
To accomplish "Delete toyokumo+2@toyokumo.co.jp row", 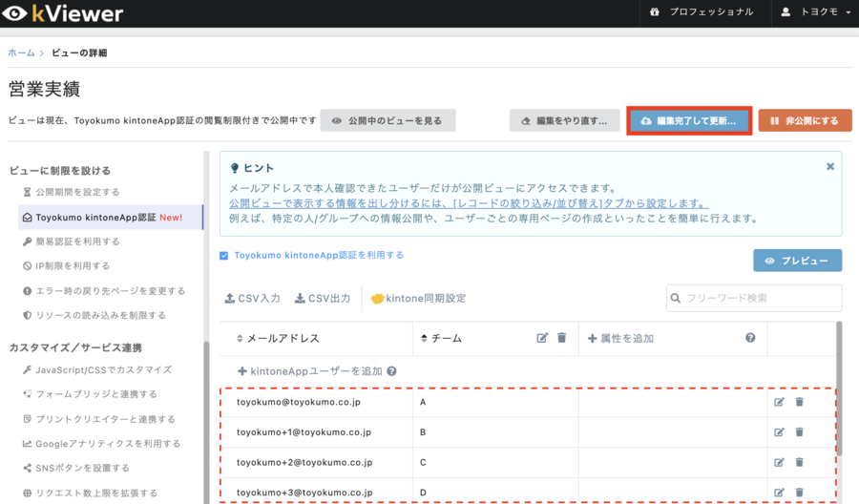I will (x=799, y=462).
